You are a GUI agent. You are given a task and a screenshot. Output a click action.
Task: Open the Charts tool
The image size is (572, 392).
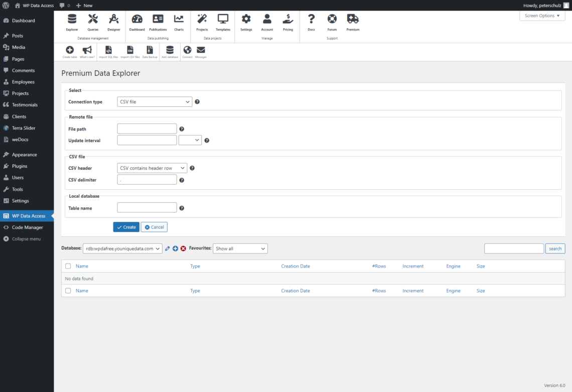point(179,23)
